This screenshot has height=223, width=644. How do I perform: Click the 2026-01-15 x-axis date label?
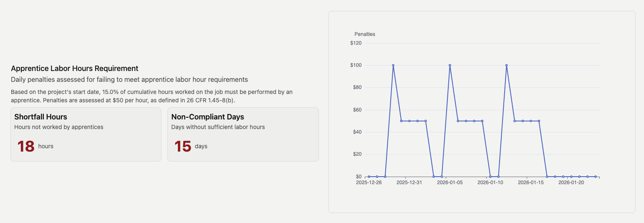530,182
